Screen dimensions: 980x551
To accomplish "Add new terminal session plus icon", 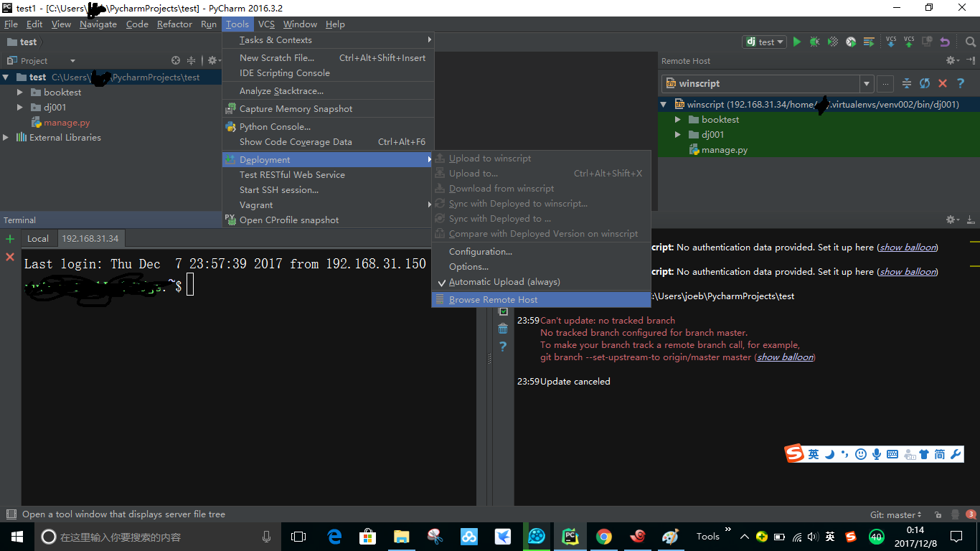I will point(10,239).
